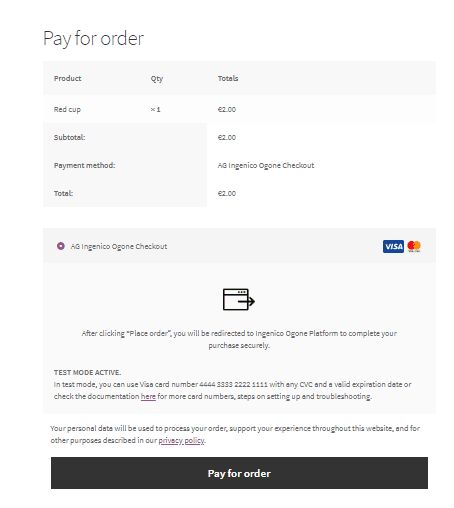This screenshot has width=454, height=508.
Task: Open the privacy policy link
Action: [181, 440]
